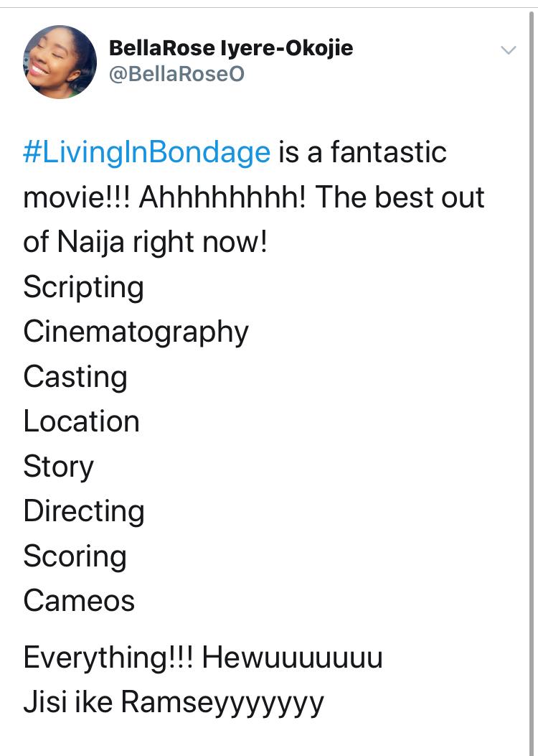Click the word "Scoring" in the tweet

coord(75,556)
